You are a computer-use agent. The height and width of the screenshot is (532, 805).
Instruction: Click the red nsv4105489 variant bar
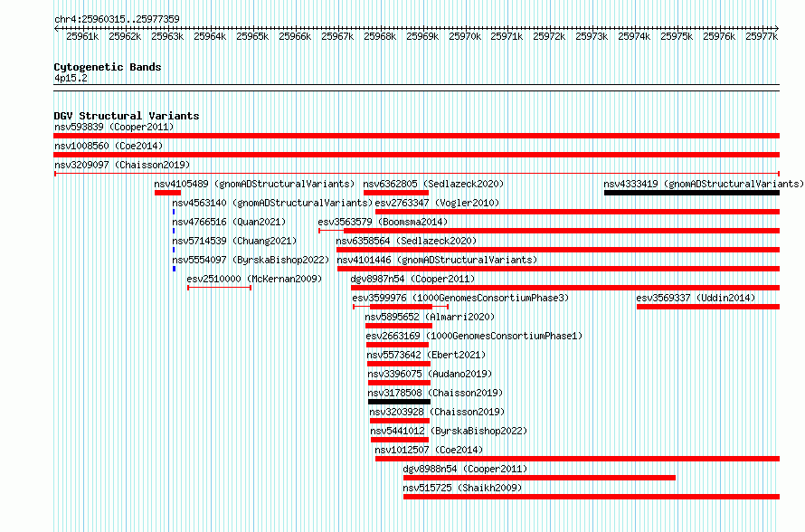pos(168,193)
